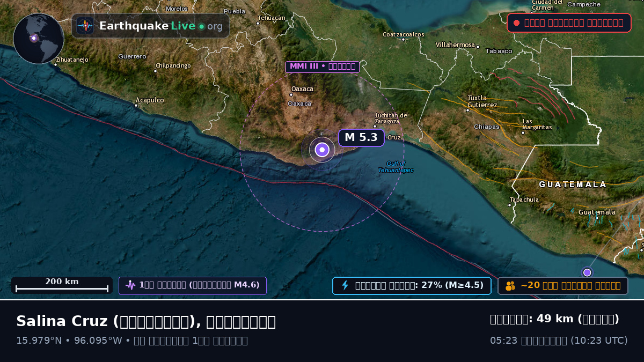Click the Coatzacoalcos city label
This screenshot has height=362, width=644.
click(404, 34)
